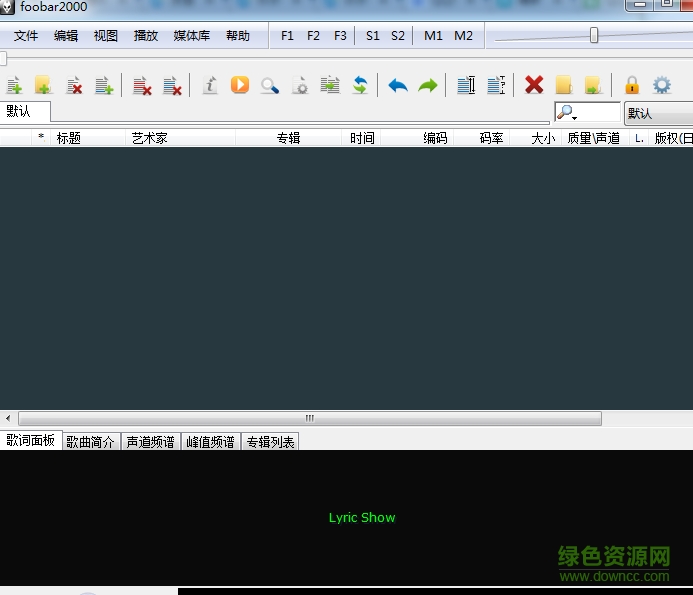
Task: Click the 艺术家 column header
Action: [x=150, y=138]
